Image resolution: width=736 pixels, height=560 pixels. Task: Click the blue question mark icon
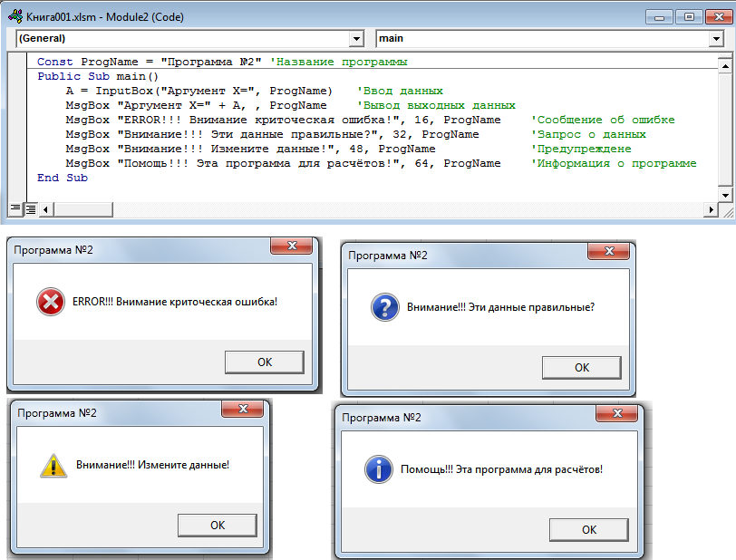tap(385, 307)
